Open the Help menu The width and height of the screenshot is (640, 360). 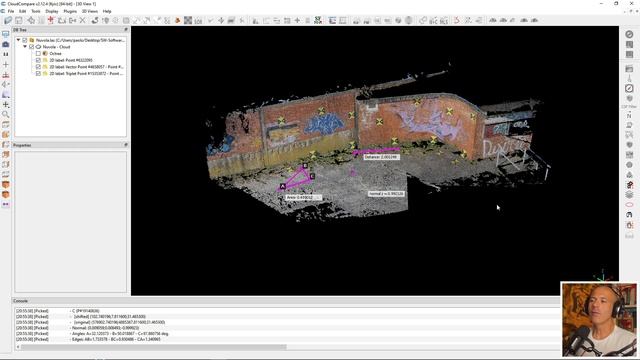107,11
